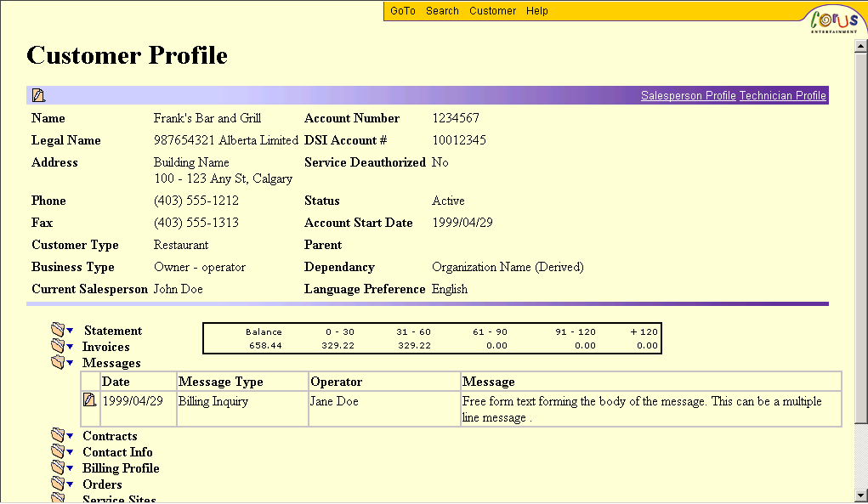Click the Contact Info folder icon
Viewport: 868px width, 504px height.
(x=58, y=451)
